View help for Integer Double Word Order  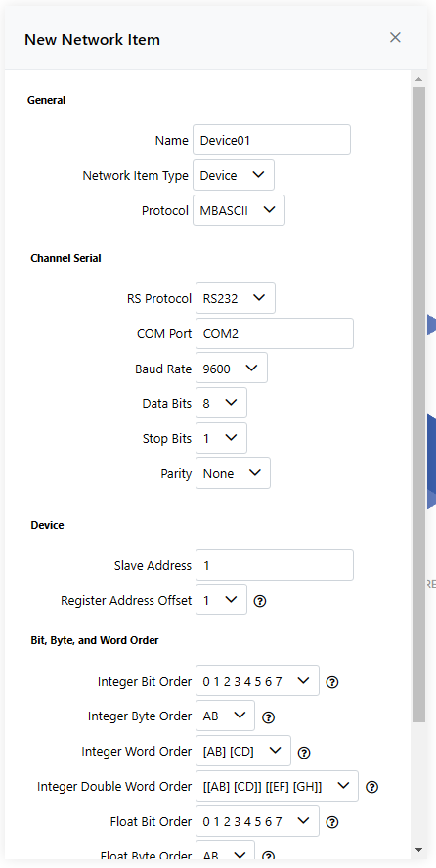[371, 787]
